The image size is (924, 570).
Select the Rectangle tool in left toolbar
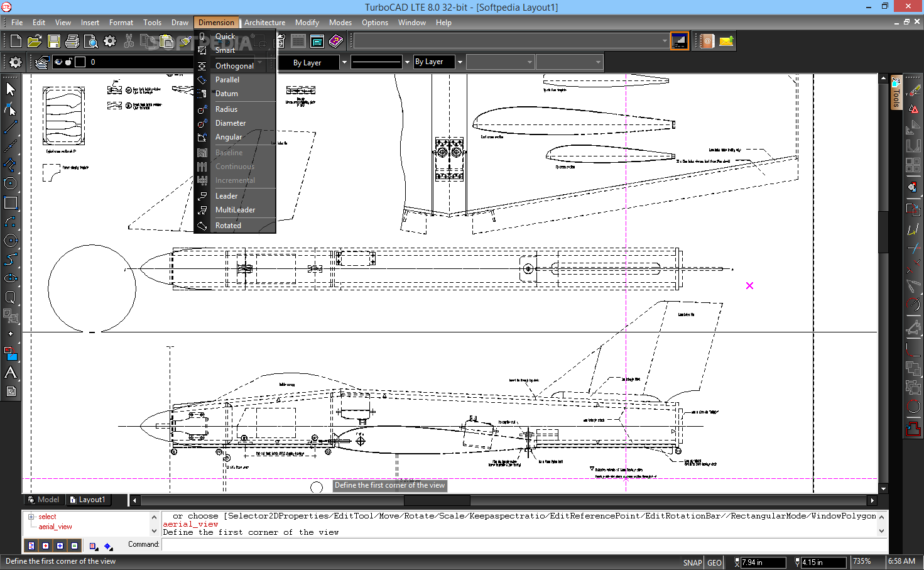point(11,202)
